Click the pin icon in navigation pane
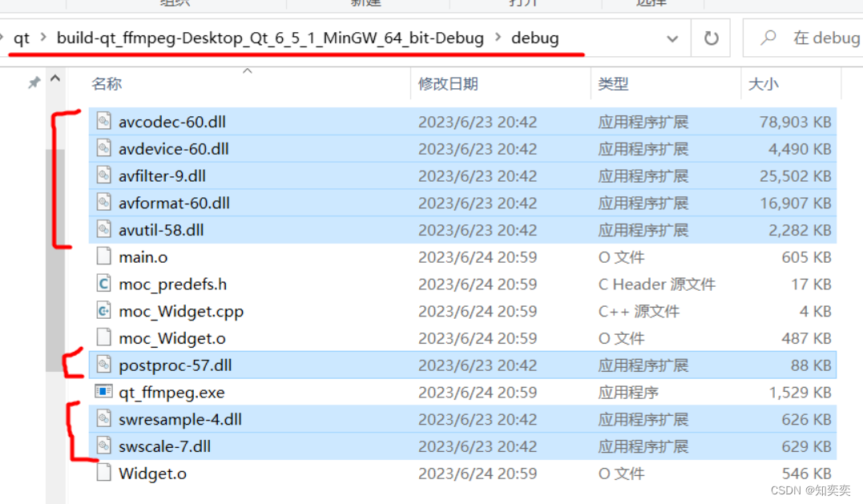863x504 pixels. [34, 83]
